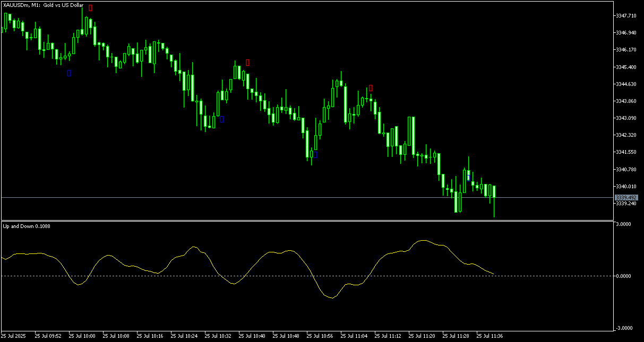Click price level 3342.320 on the scale

625,135
